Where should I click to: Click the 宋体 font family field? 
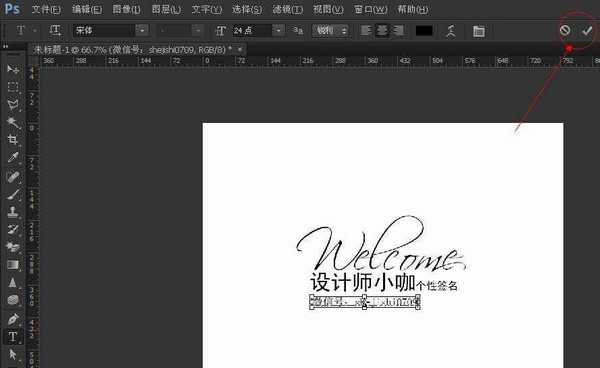tap(104, 30)
